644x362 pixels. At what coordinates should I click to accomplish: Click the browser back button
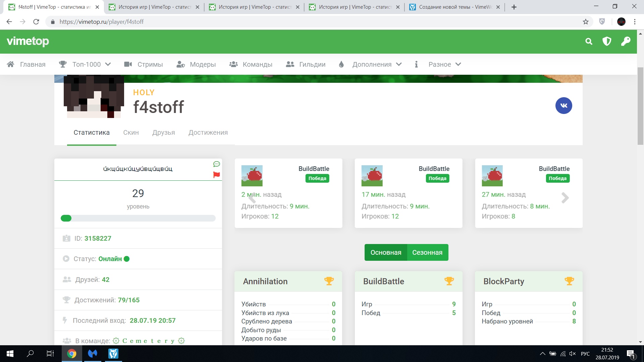pos(9,22)
